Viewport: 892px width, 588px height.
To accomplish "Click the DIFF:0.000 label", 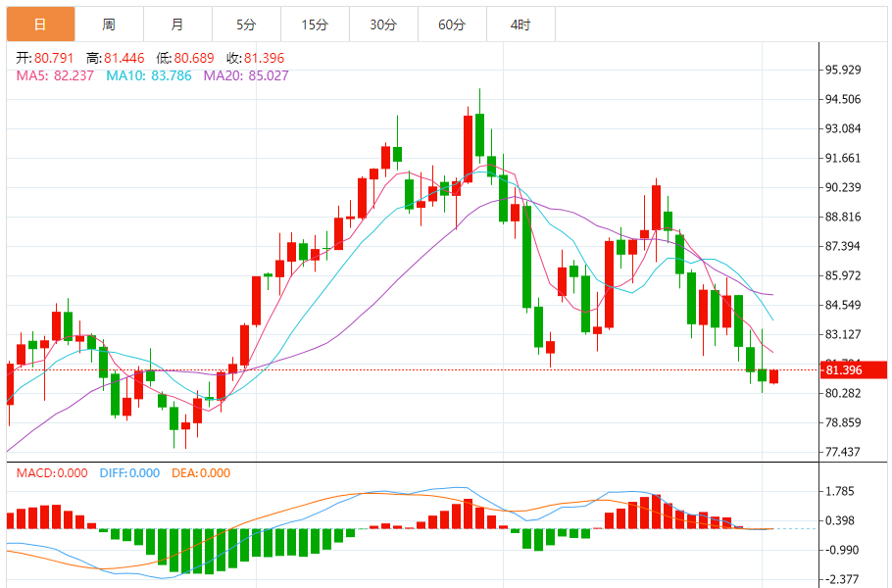I will [x=129, y=473].
